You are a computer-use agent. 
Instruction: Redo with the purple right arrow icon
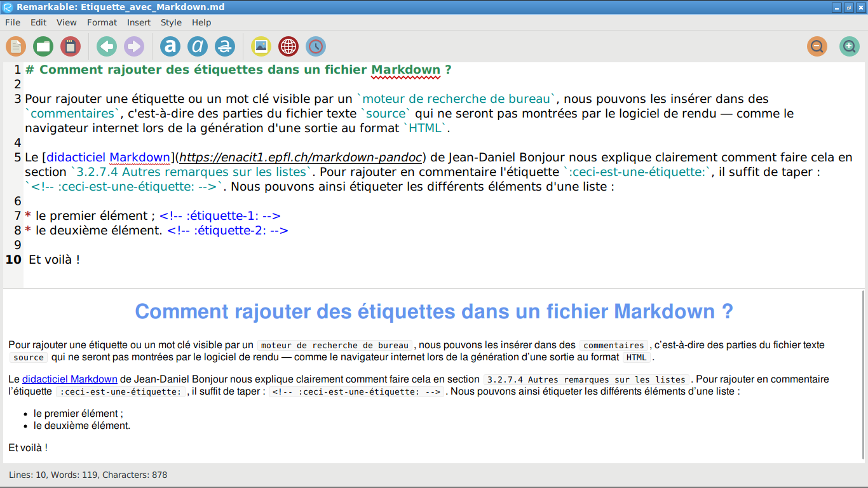click(x=134, y=46)
